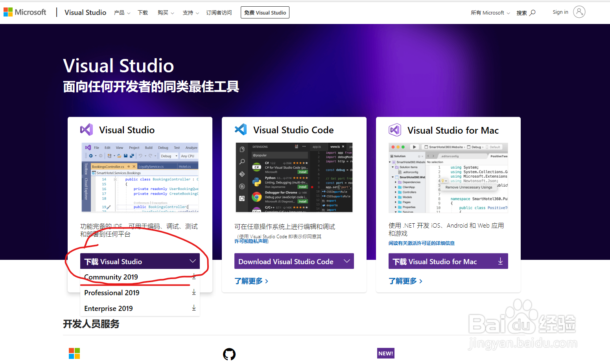Open 阅读有关激活许可证的详细信息 link
Screen dimensions: 610x364
[422, 243]
